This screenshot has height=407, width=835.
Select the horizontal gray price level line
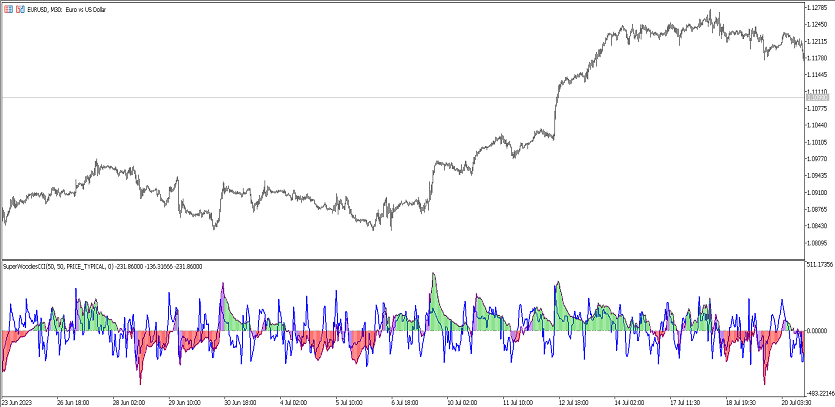click(400, 97)
